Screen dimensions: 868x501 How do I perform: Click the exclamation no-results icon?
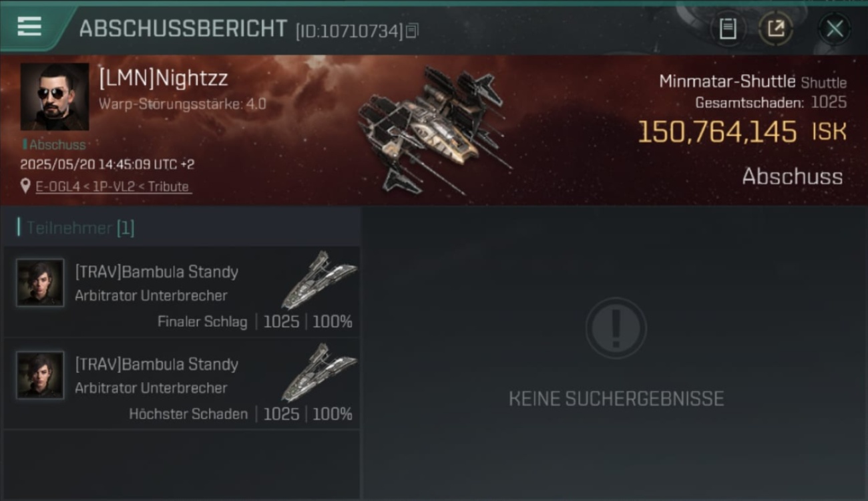(616, 328)
